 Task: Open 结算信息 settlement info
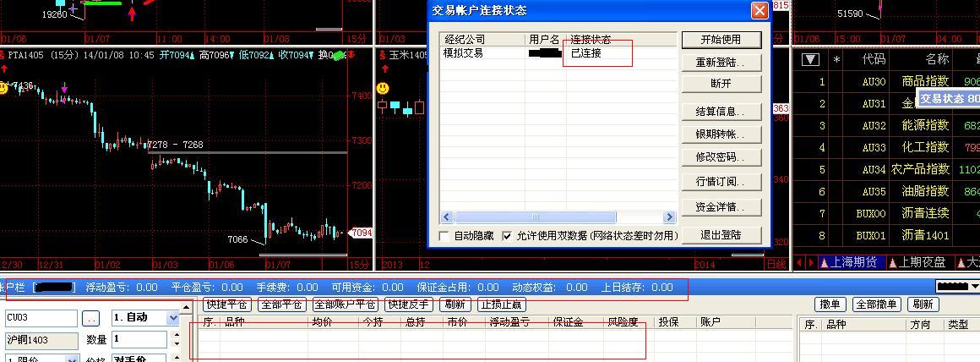point(721,112)
